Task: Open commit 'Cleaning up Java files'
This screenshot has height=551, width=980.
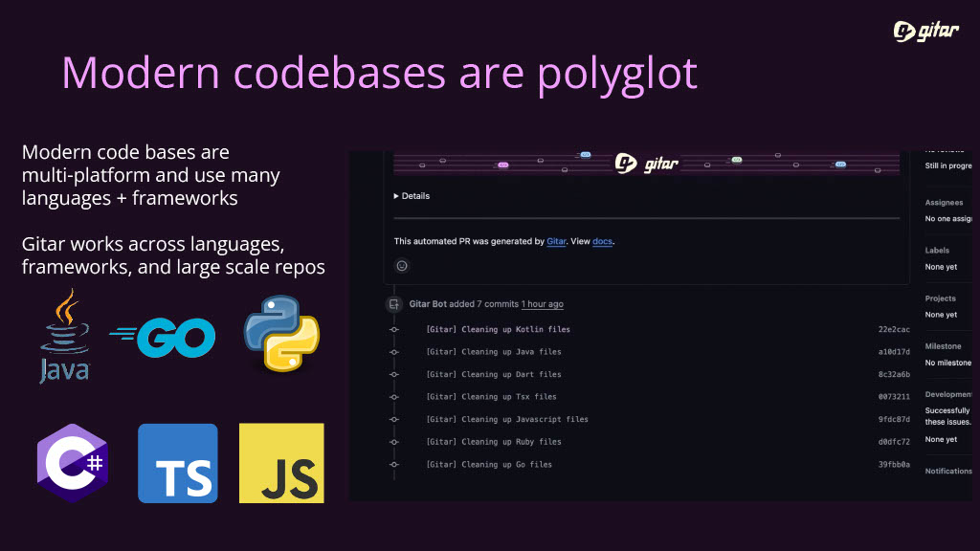Action: click(x=494, y=352)
